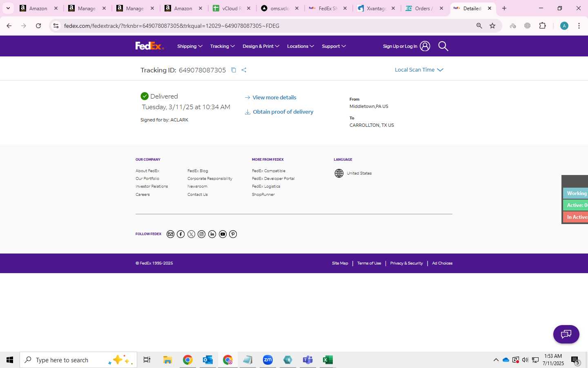Open FedEx Pinterest icon
The width and height of the screenshot is (588, 368).
(x=233, y=234)
